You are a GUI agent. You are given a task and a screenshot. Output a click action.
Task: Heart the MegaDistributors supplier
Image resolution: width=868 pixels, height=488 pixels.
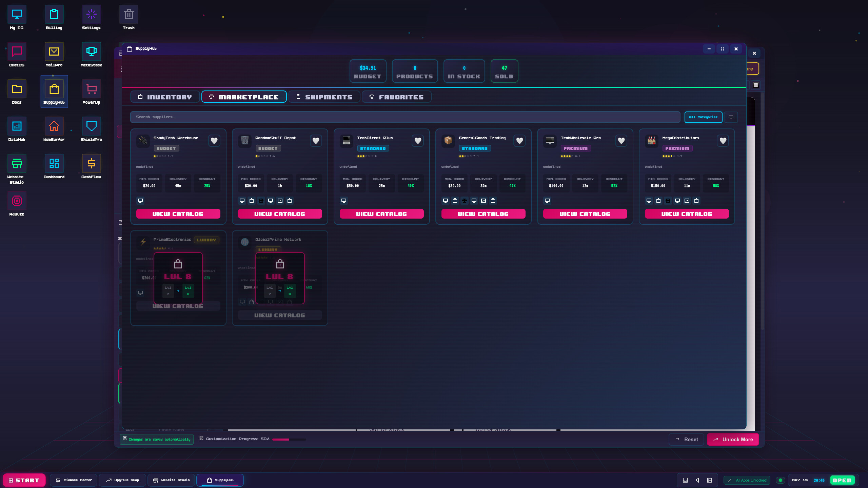[x=723, y=141]
